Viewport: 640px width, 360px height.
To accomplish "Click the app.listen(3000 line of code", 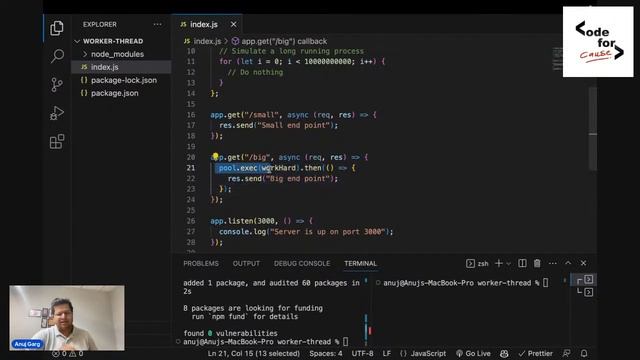I will pyautogui.click(x=261, y=221).
